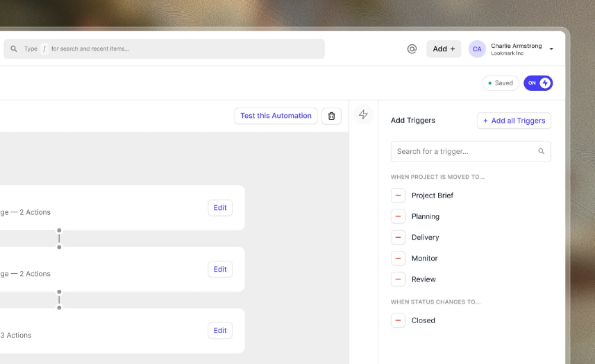Image resolution: width=595 pixels, height=364 pixels.
Task: Click Add all Triggers button
Action: 514,121
